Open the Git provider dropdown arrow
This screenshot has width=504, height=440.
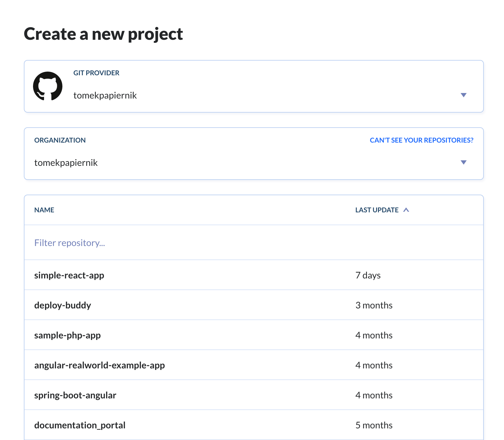click(x=463, y=95)
